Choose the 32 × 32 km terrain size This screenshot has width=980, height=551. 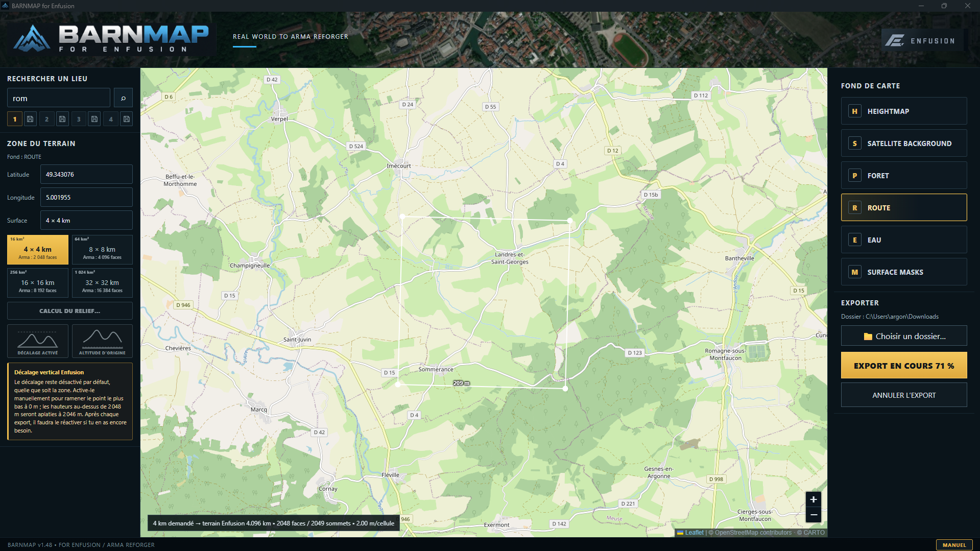click(102, 283)
